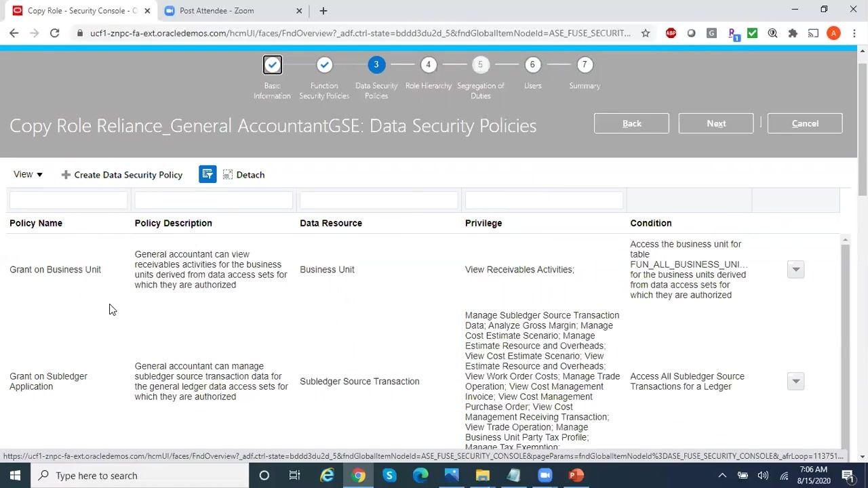Jump to Role Hierarchy step 4
The width and height of the screenshot is (868, 488).
click(x=428, y=64)
